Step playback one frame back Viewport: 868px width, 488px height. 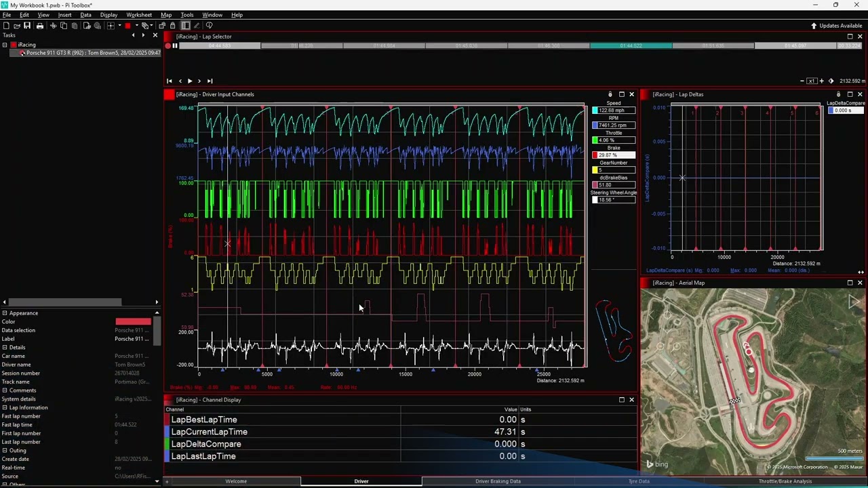pyautogui.click(x=180, y=81)
